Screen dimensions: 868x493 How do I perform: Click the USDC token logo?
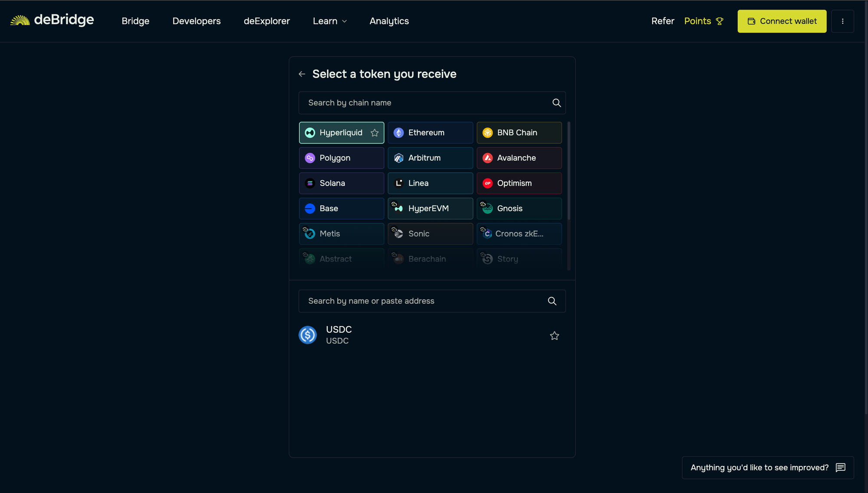[308, 335]
